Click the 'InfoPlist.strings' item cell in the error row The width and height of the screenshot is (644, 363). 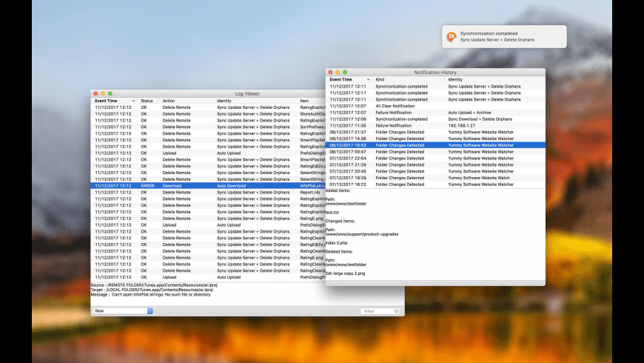pyautogui.click(x=312, y=186)
